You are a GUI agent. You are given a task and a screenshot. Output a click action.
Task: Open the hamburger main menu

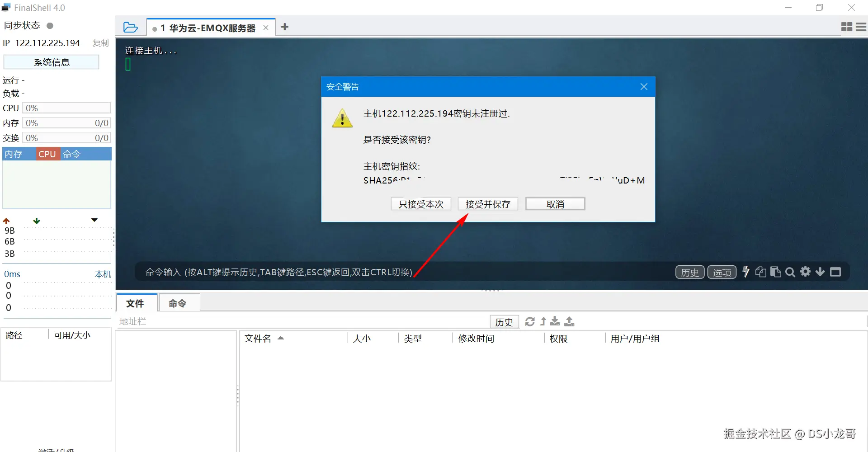861,27
